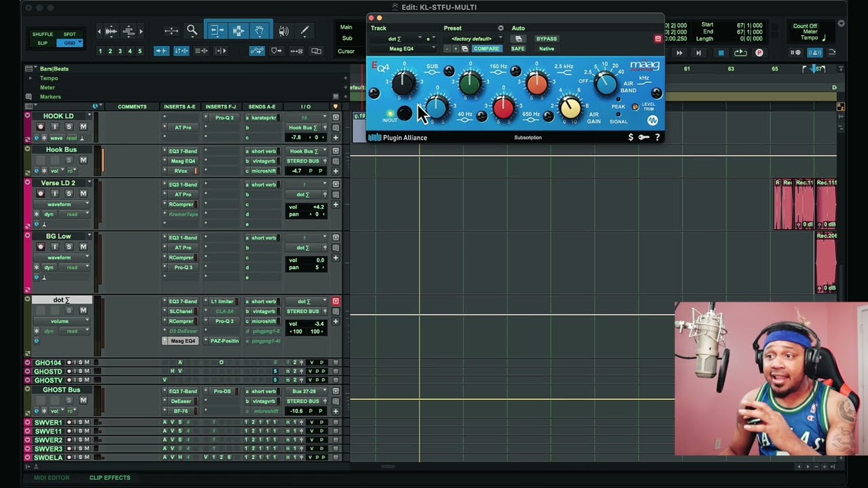Toggle the Tab to Transients icon
Image resolution: width=868 pixels, height=488 pixels.
tap(161, 51)
